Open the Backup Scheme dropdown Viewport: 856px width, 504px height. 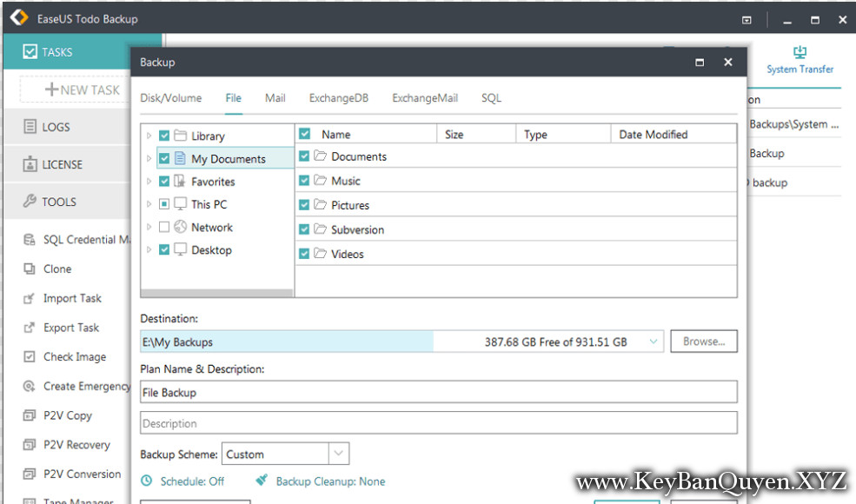337,453
